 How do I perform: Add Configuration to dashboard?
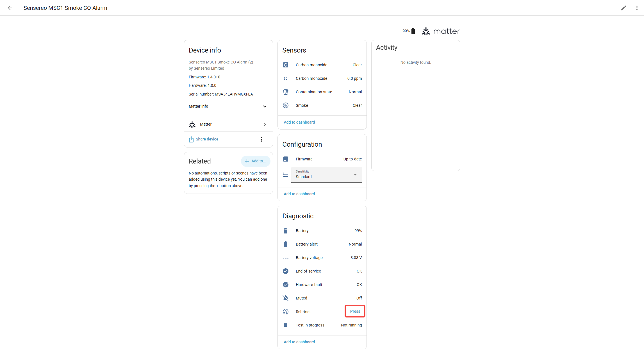click(299, 194)
